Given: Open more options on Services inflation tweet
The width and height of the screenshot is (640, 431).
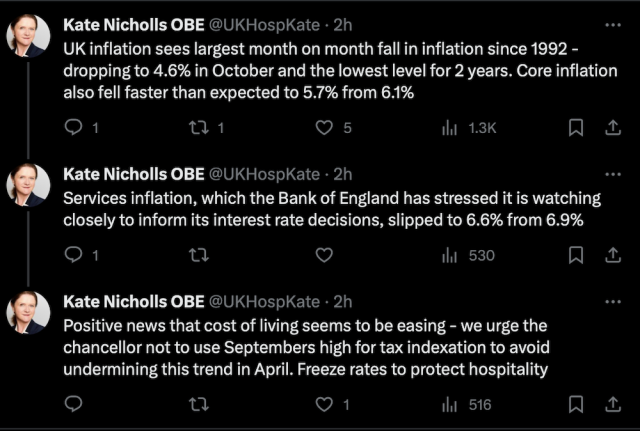Looking at the screenshot, I should (x=612, y=174).
